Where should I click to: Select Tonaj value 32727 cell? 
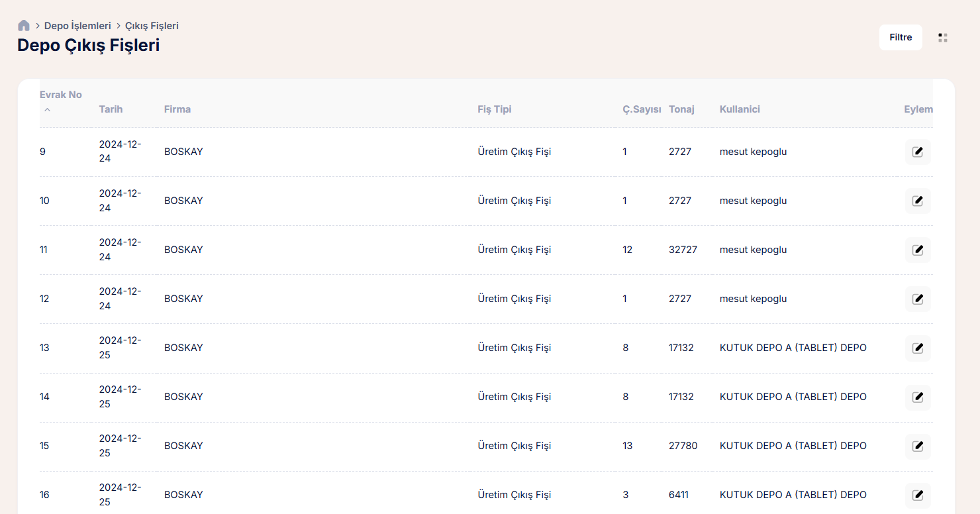[683, 250]
